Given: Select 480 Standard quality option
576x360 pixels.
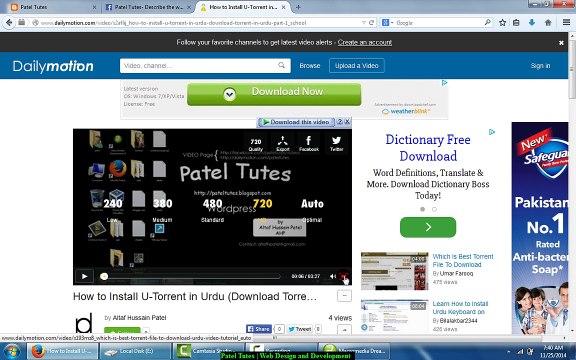Looking at the screenshot, I should (x=212, y=210).
